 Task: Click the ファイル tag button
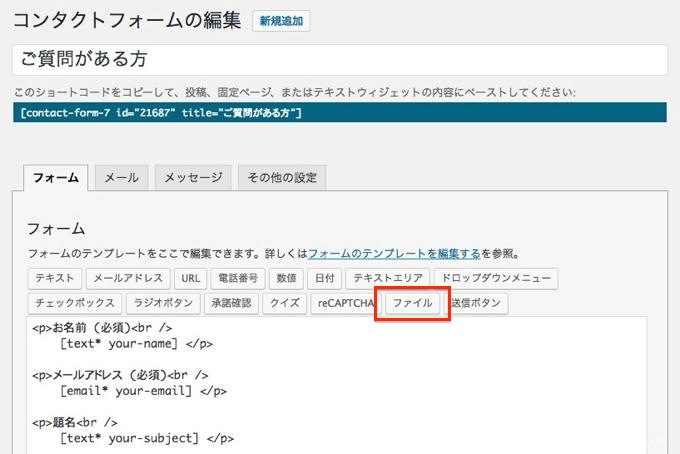412,303
